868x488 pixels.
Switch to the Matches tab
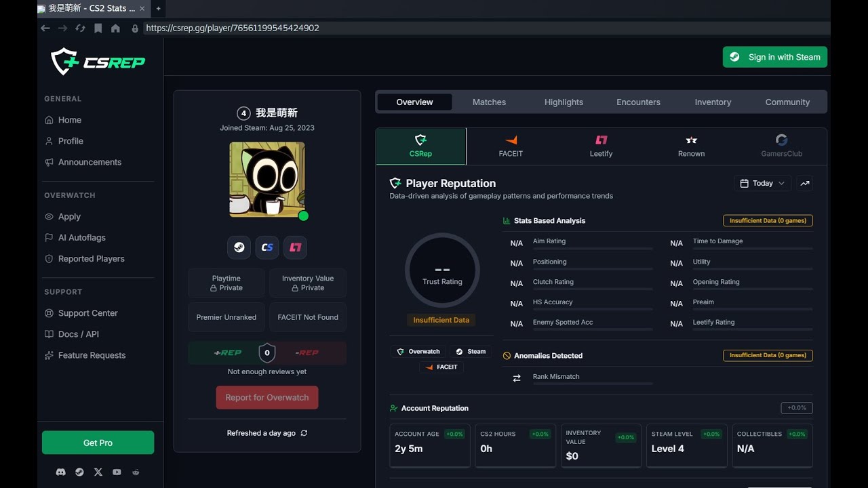[489, 102]
